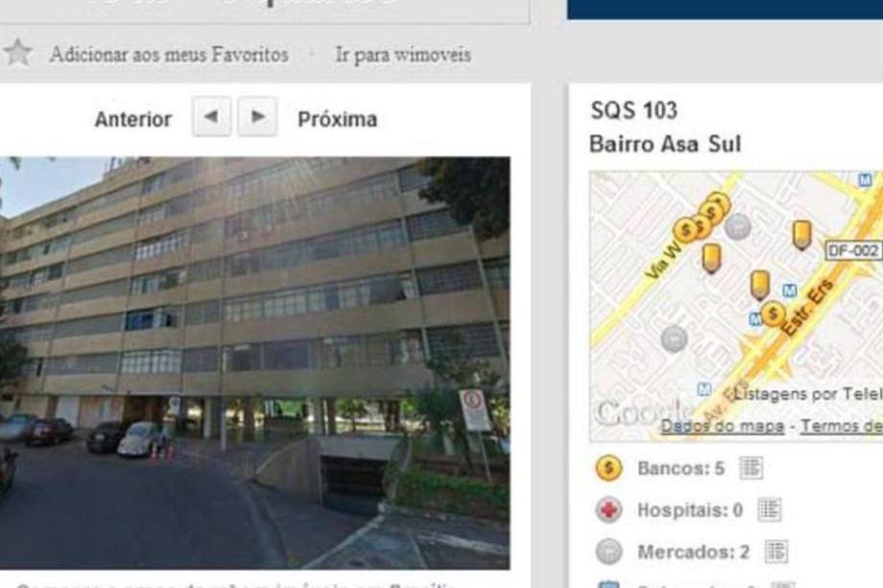Click the favorites star icon
Image resolution: width=883 pixels, height=588 pixels.
coord(17,53)
